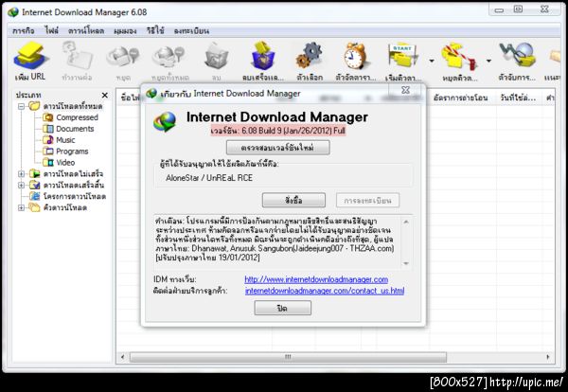Click the version 6.08 Build 9 text
Viewport: 568px width, 392px height.
277,131
